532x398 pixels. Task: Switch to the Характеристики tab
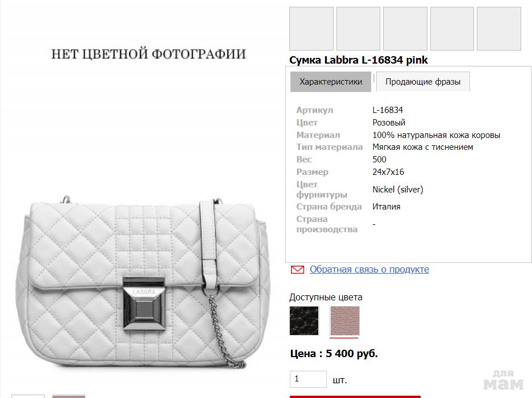[x=331, y=82]
